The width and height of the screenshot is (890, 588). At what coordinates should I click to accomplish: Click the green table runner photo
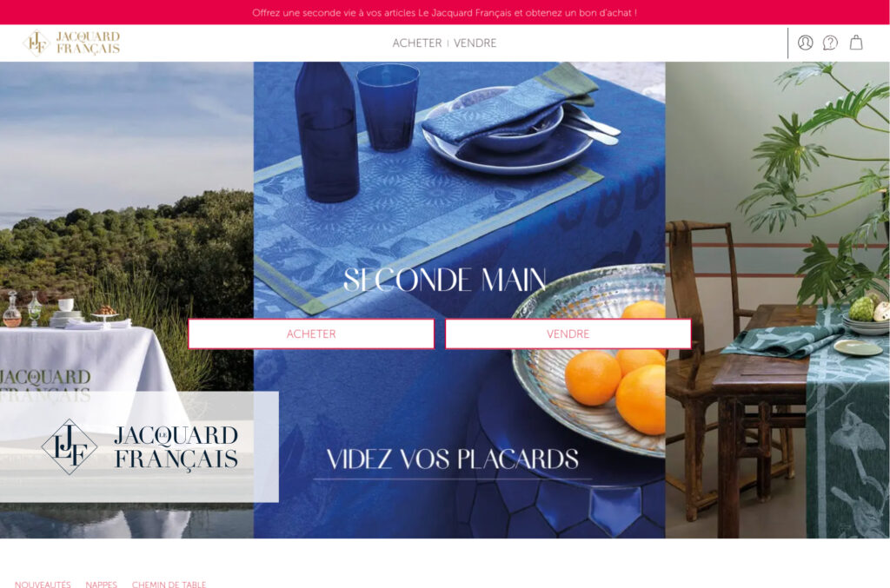[778, 300]
